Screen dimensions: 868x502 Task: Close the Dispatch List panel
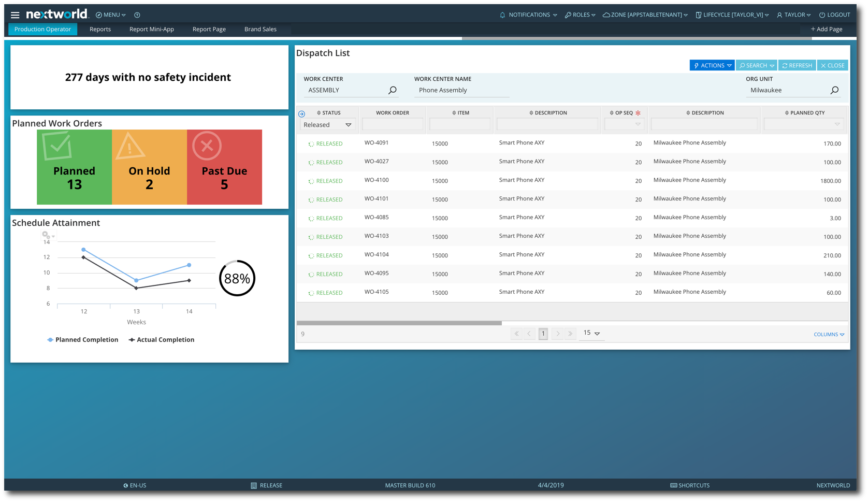pos(833,65)
